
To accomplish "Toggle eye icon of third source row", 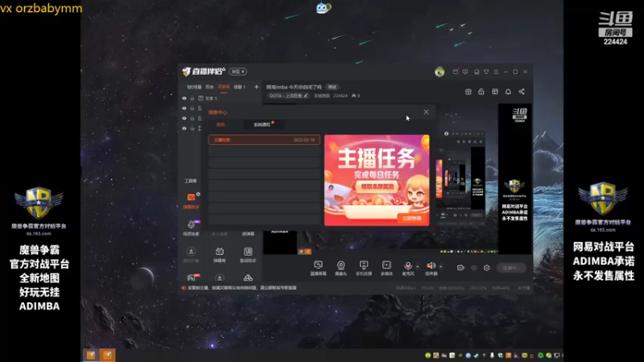I will 184,118.
